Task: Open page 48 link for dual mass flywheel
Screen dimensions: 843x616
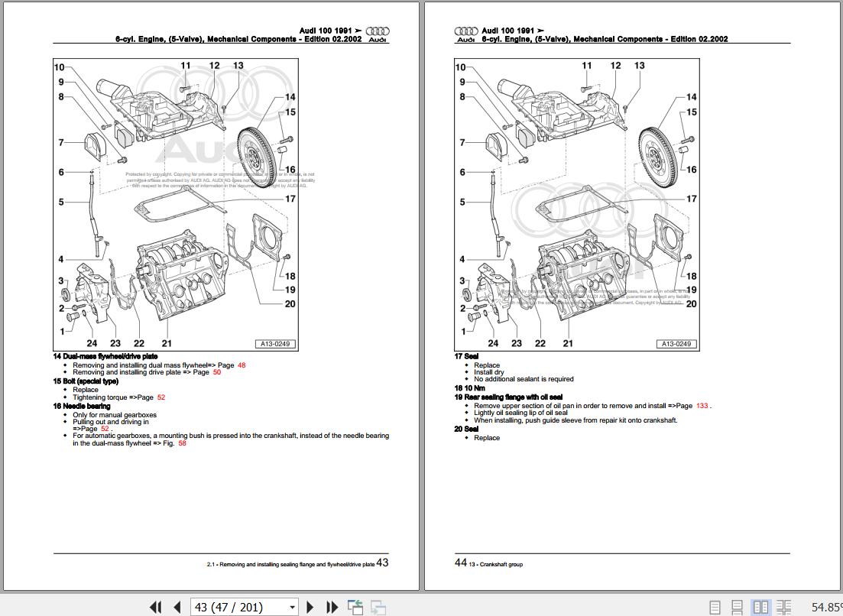Action: pos(242,365)
